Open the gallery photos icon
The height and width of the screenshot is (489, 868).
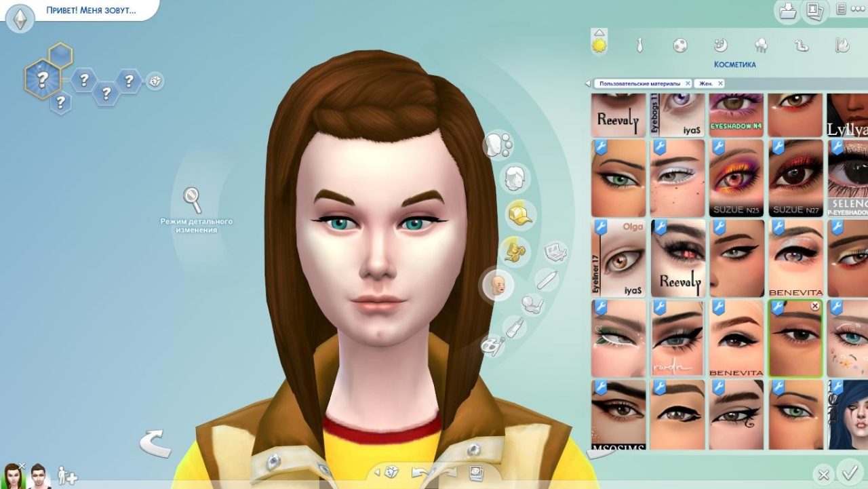(814, 11)
